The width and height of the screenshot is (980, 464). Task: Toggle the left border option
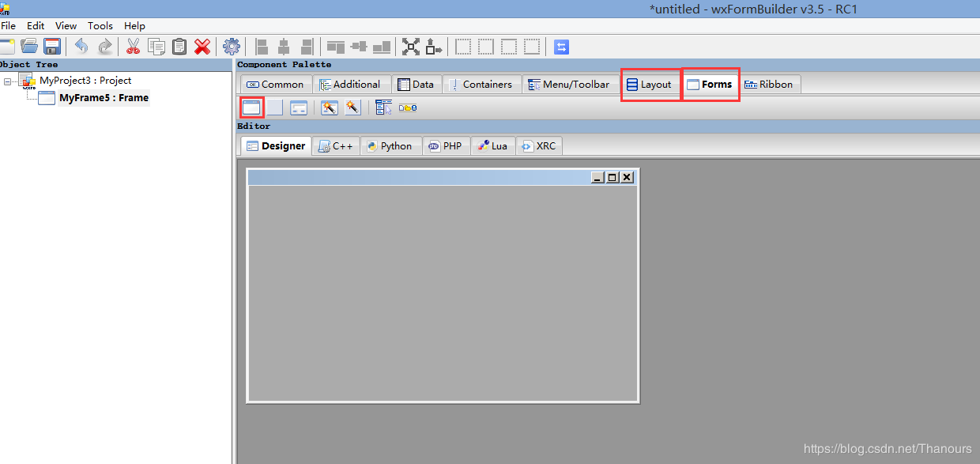click(463, 47)
